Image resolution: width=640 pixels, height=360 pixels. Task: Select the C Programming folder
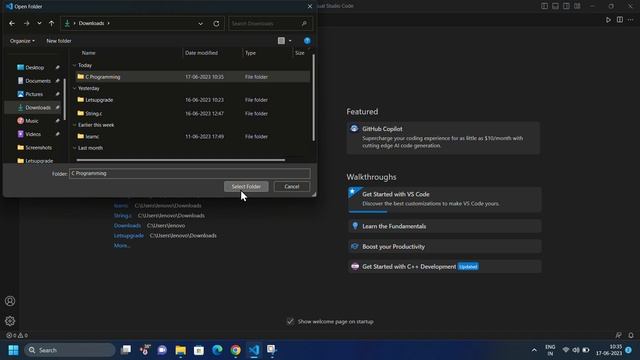tap(193, 77)
